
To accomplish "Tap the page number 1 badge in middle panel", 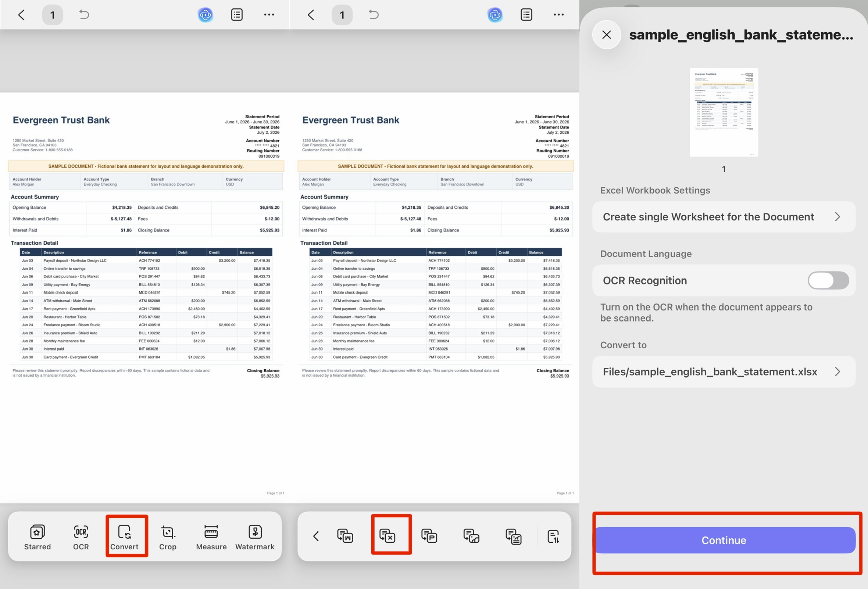I will tap(342, 15).
